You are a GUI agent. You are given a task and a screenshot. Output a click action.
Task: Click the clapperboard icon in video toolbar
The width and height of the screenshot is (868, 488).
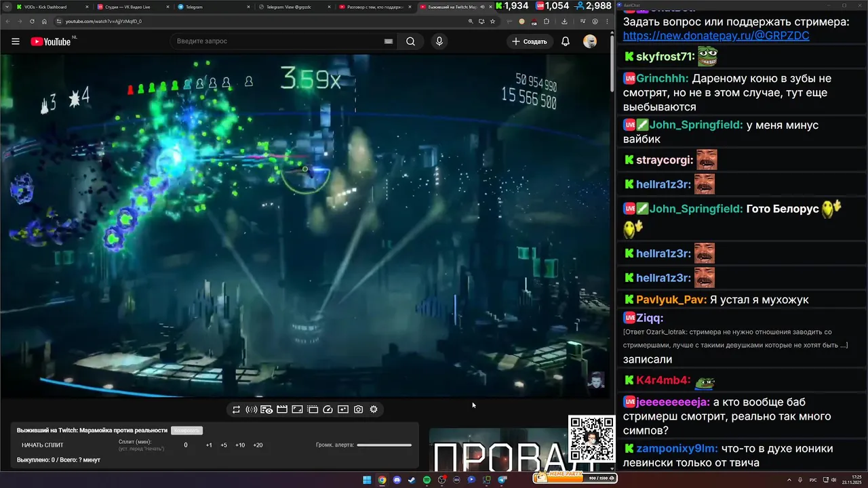282,409
